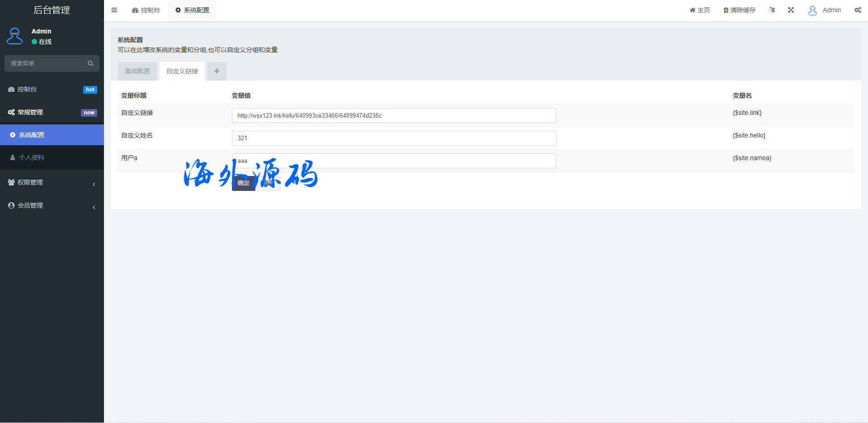Open 个人资料 in sidebar
Screen dimensions: 868x423
(32, 157)
